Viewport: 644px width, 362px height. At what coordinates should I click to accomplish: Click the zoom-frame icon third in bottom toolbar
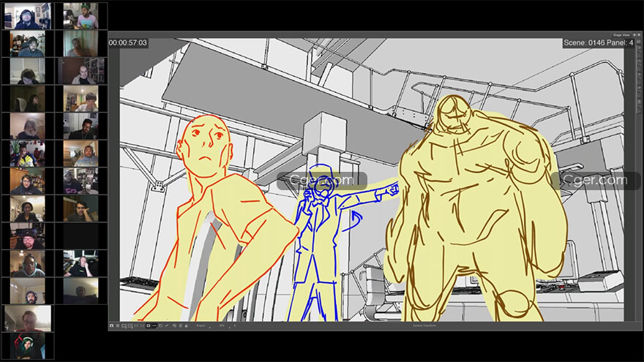pos(124,326)
